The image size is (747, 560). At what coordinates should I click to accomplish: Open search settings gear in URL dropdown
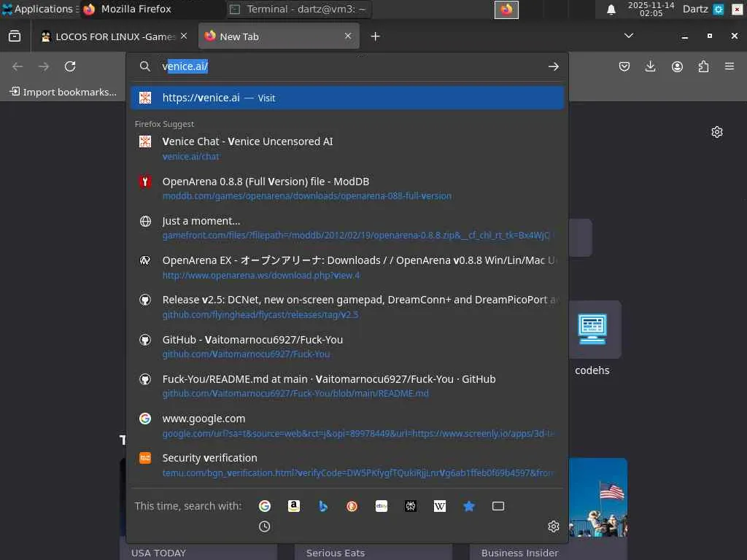pyautogui.click(x=553, y=526)
